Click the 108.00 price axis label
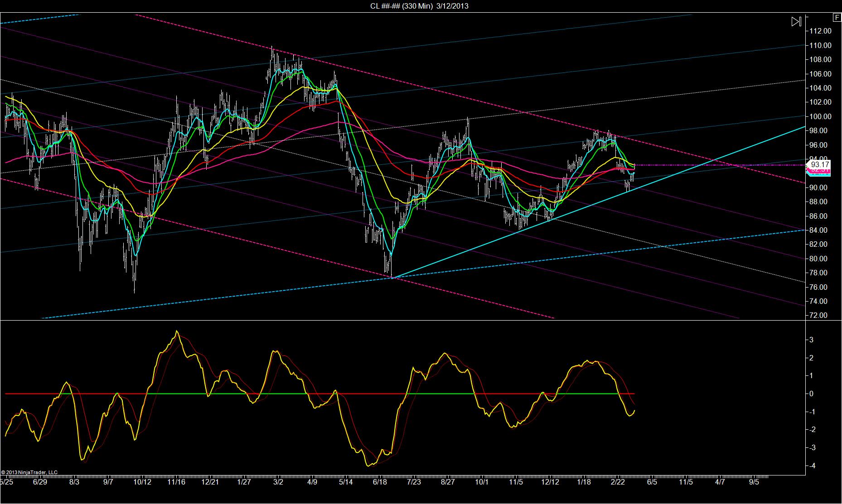Viewport: 842px width, 504px height. [x=821, y=60]
